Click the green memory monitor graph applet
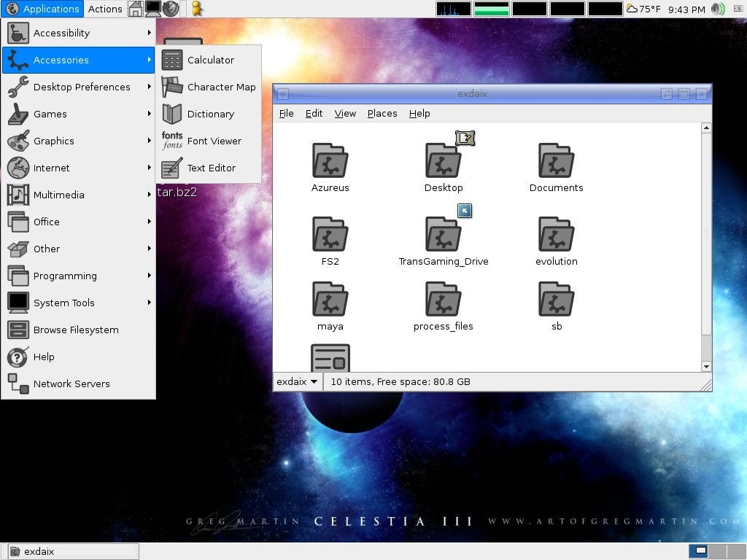Image resolution: width=747 pixels, height=560 pixels. (x=491, y=9)
